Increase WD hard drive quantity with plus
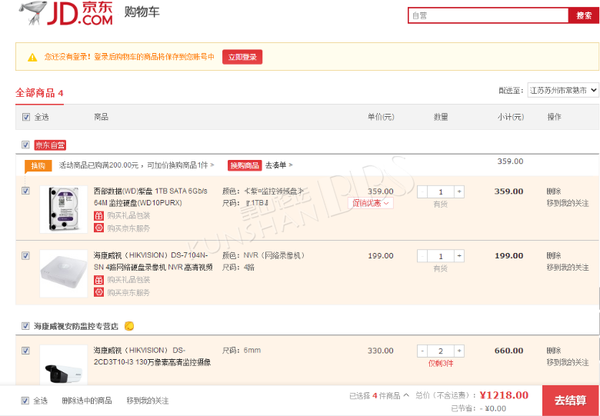This screenshot has width=600, height=416. (459, 191)
